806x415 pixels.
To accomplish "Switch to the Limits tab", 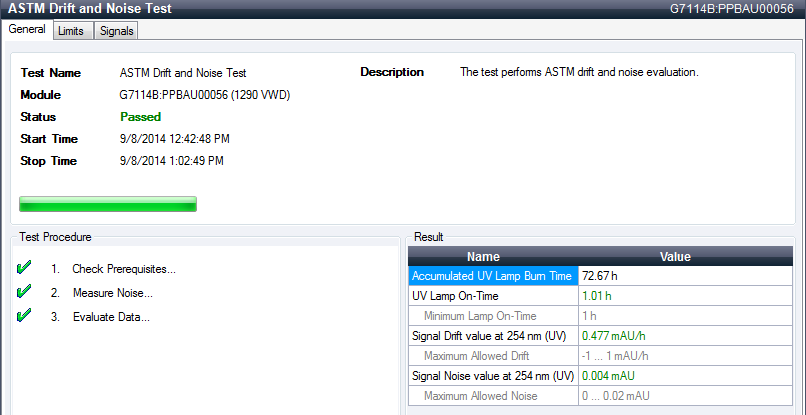I will [71, 31].
